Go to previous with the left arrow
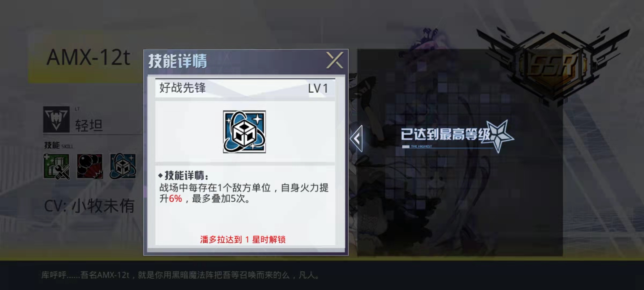Screen dimensions: 644x290 point(357,139)
